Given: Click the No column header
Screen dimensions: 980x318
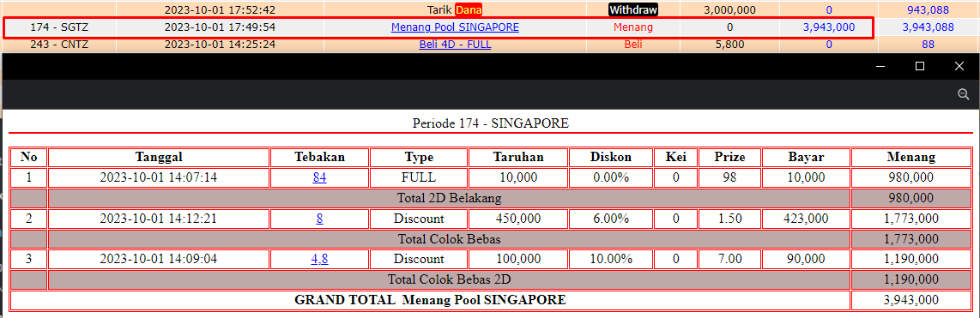Looking at the screenshot, I should click(x=29, y=158).
